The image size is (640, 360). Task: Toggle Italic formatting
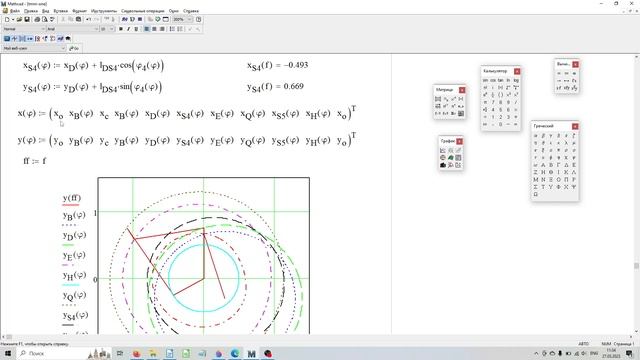pyautogui.click(x=129, y=29)
